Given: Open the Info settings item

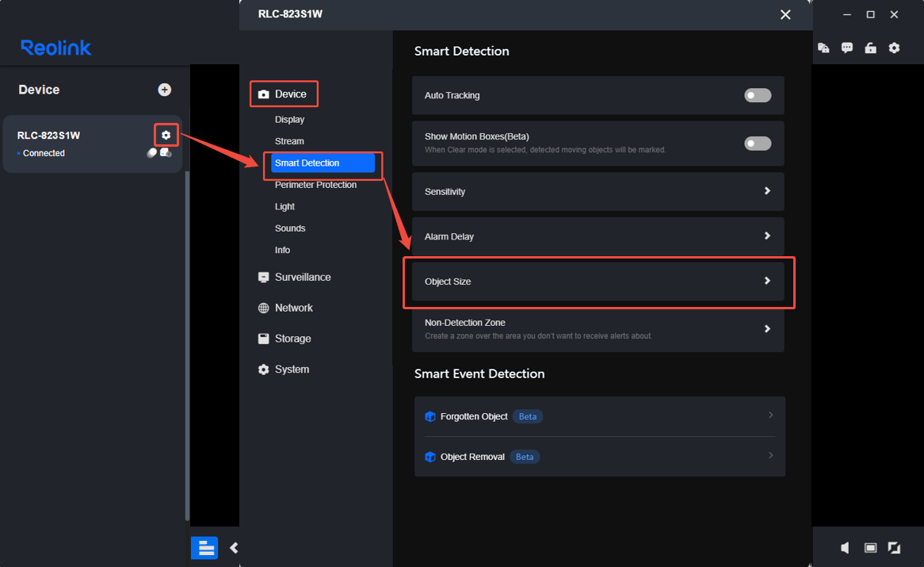Looking at the screenshot, I should pos(282,251).
